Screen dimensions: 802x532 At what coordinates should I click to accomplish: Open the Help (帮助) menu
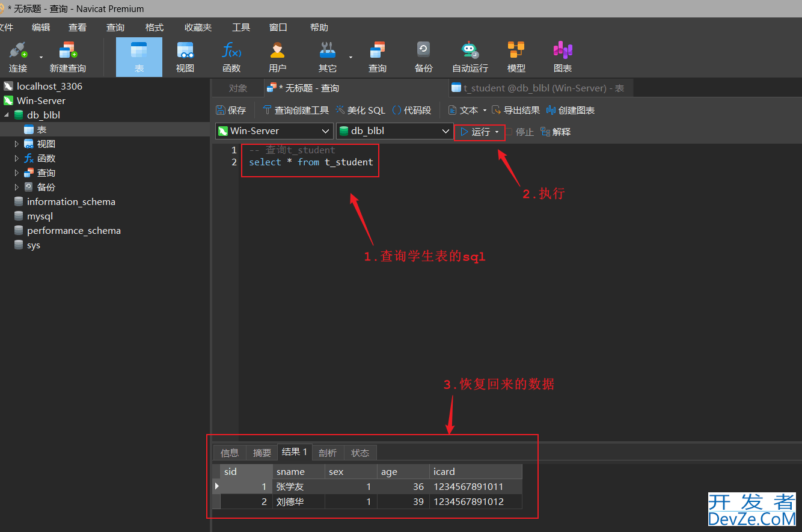(x=319, y=27)
